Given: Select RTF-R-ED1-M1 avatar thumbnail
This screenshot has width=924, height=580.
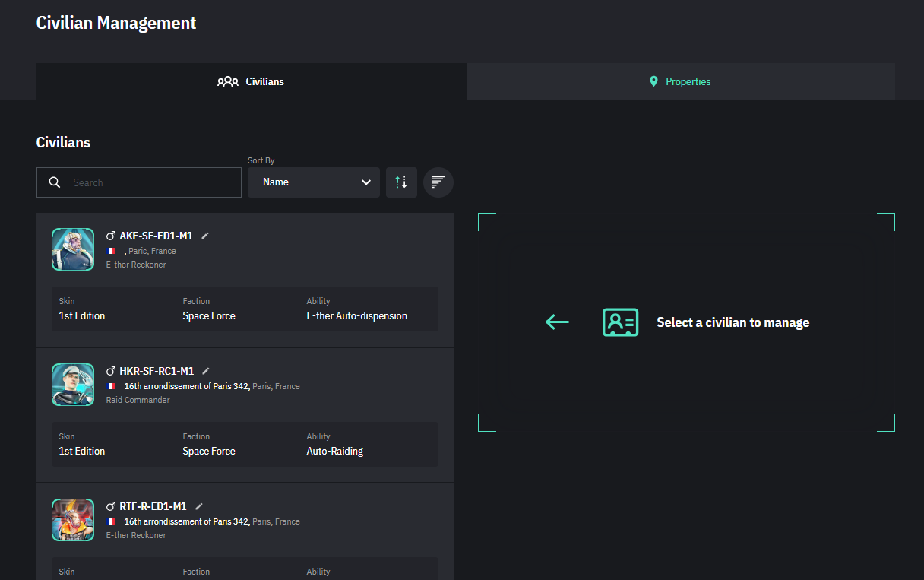Looking at the screenshot, I should 73,520.
